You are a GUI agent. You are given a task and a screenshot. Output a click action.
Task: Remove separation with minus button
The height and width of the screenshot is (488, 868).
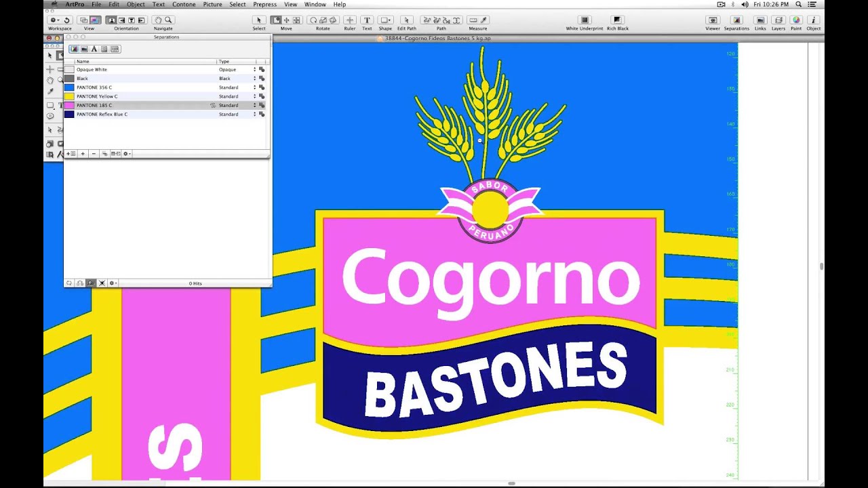(x=94, y=154)
